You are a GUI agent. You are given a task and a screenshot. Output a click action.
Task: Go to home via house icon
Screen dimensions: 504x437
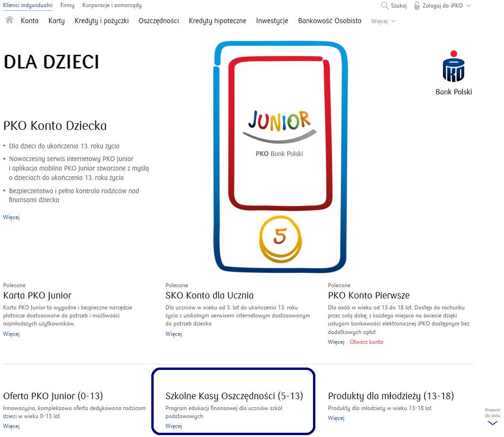(9, 20)
